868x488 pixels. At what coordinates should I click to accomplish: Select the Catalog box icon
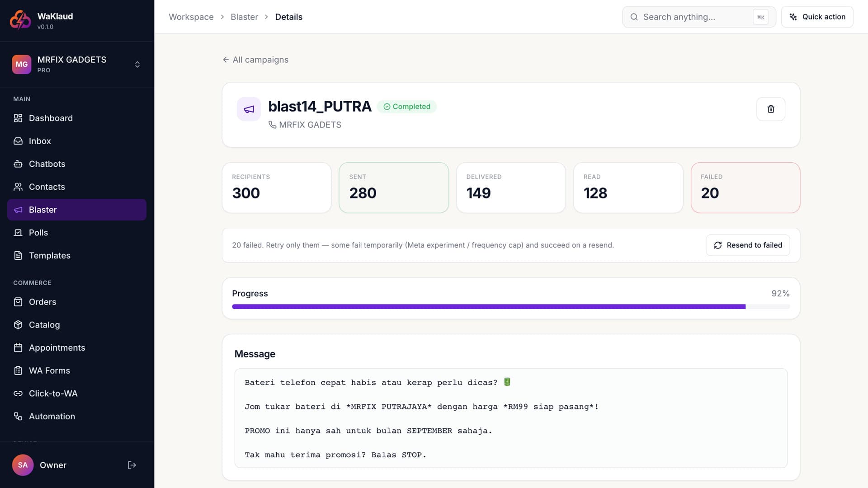pyautogui.click(x=18, y=325)
